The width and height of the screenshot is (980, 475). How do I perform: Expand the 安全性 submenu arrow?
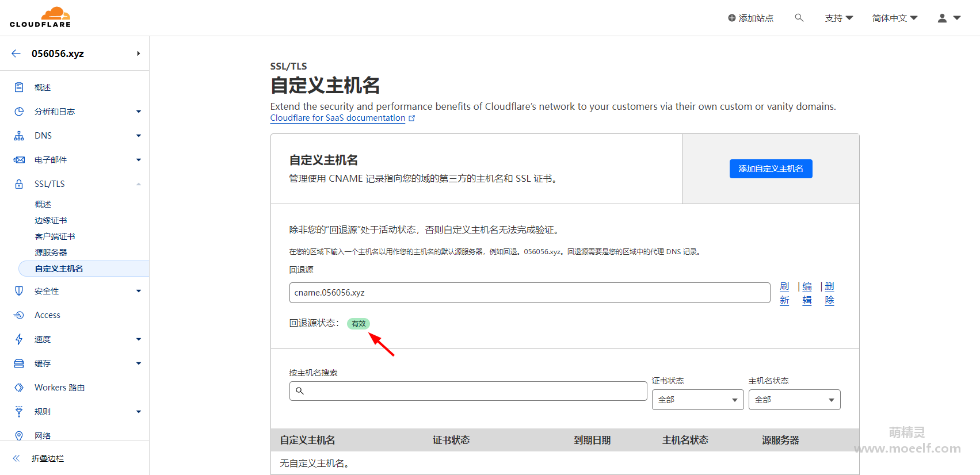[x=139, y=291]
